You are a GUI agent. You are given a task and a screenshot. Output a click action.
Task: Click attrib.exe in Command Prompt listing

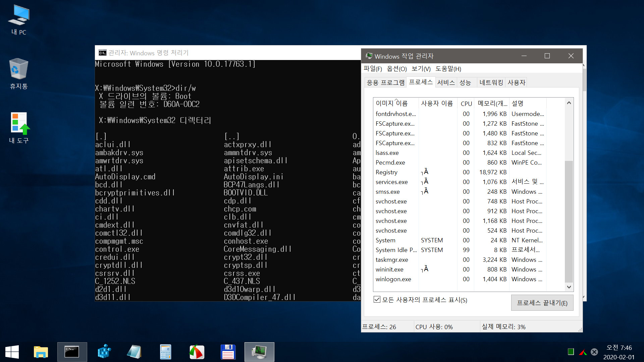244,169
